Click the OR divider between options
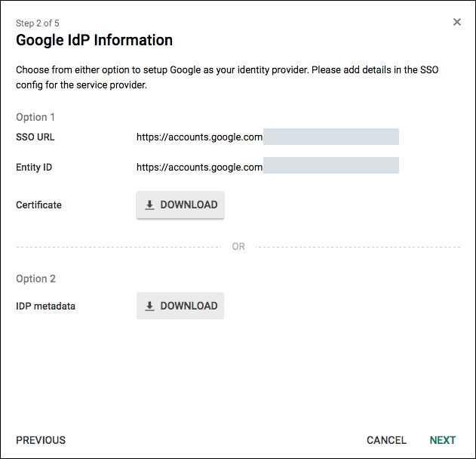 pos(238,247)
